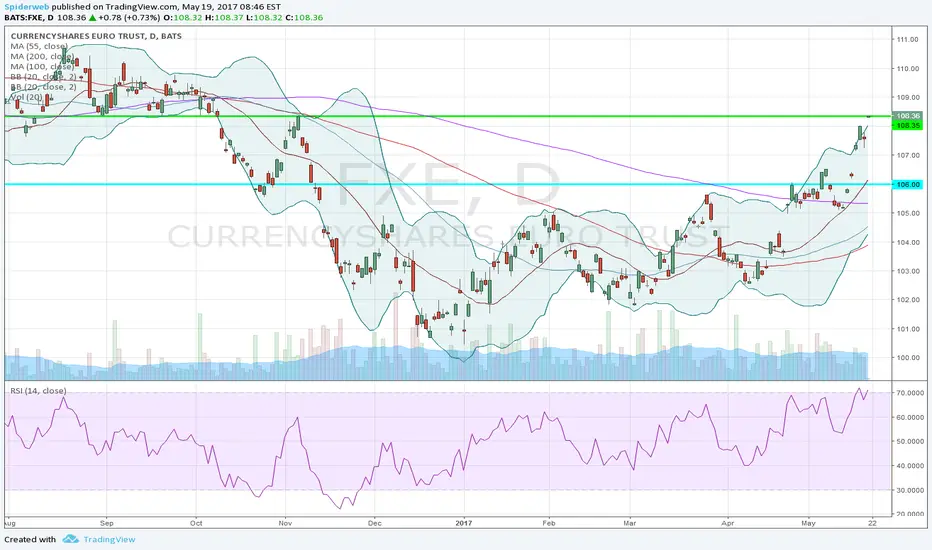Click the Aug label on time axis
This screenshot has width=932, height=550.
[x=10, y=523]
